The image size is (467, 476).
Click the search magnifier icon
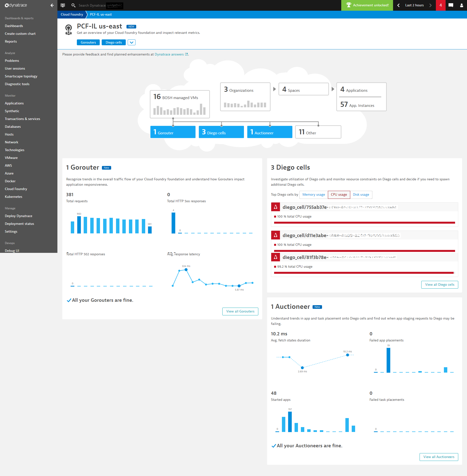click(x=73, y=5)
